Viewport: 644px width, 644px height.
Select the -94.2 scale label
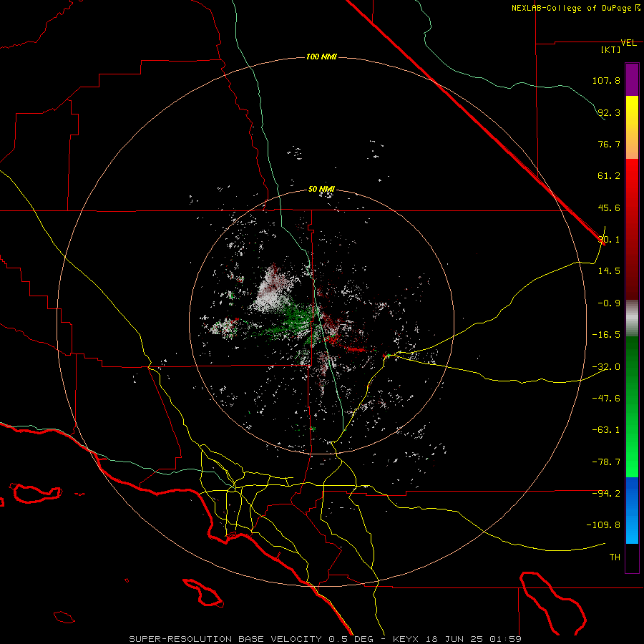606,494
